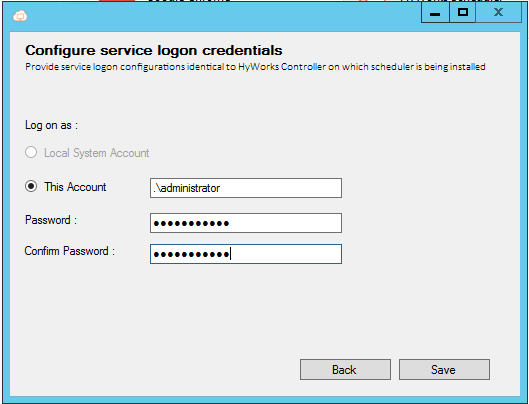Click the description text mentioning HyWorks Controller
The width and height of the screenshot is (529, 404).
[x=255, y=67]
